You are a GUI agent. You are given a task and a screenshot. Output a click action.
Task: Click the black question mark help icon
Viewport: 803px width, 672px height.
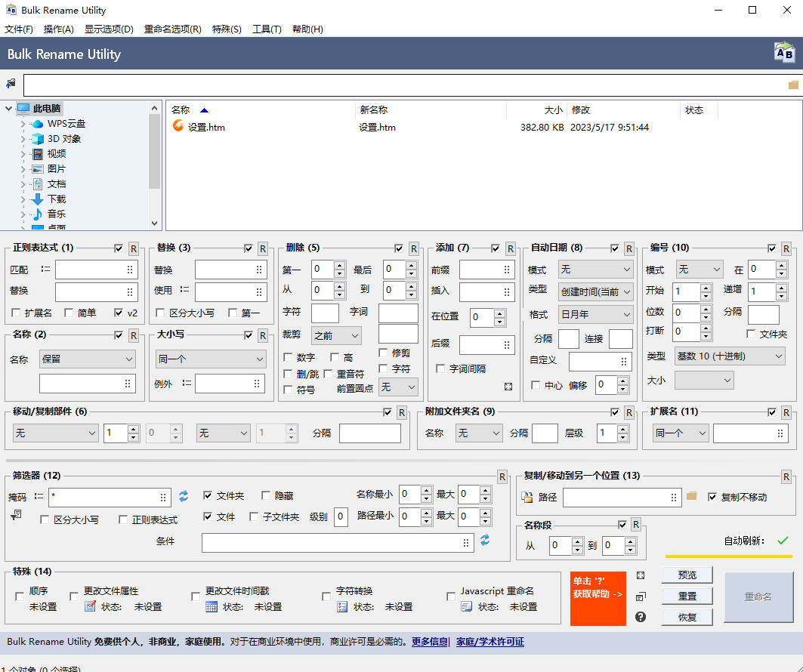641,617
